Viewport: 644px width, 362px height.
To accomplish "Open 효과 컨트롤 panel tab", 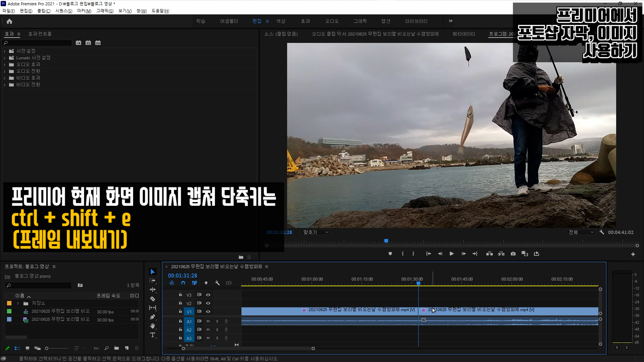I will point(40,34).
